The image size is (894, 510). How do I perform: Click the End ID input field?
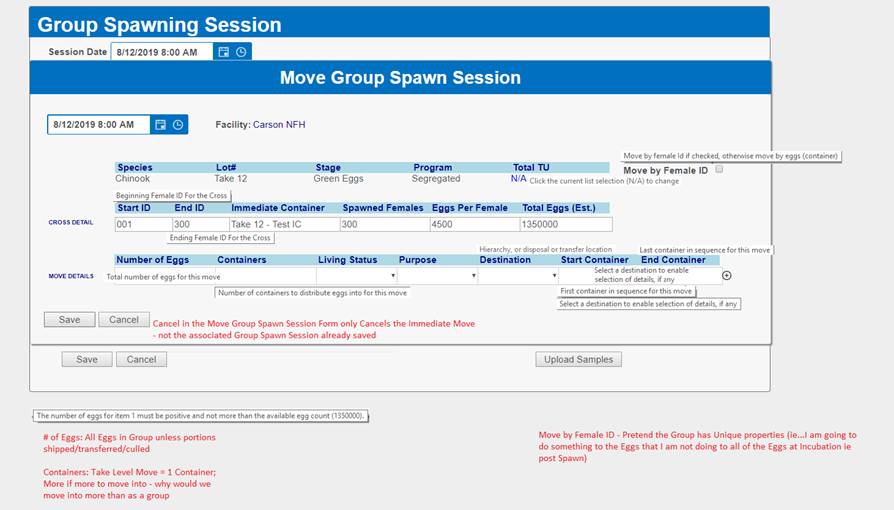pos(199,225)
